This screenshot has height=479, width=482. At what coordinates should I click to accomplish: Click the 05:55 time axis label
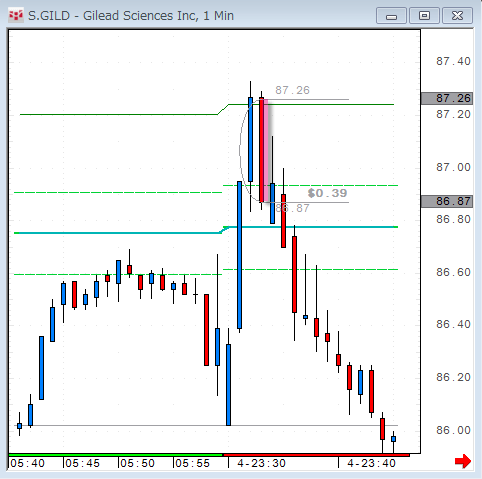tap(192, 463)
